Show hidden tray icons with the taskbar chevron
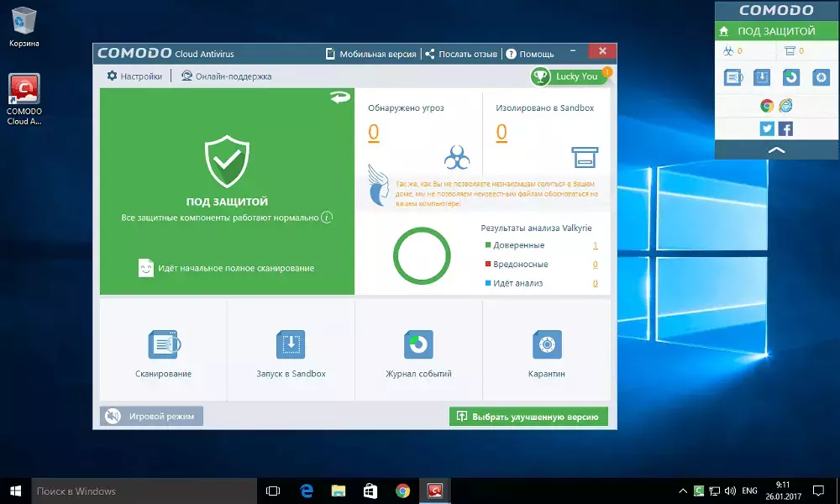 click(x=683, y=491)
